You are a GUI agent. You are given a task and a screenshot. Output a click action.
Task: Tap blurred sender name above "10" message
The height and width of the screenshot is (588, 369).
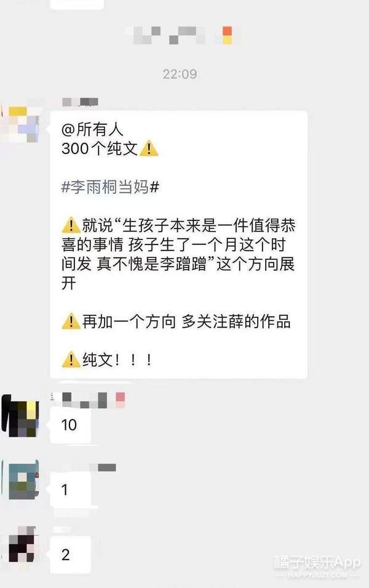[88, 400]
